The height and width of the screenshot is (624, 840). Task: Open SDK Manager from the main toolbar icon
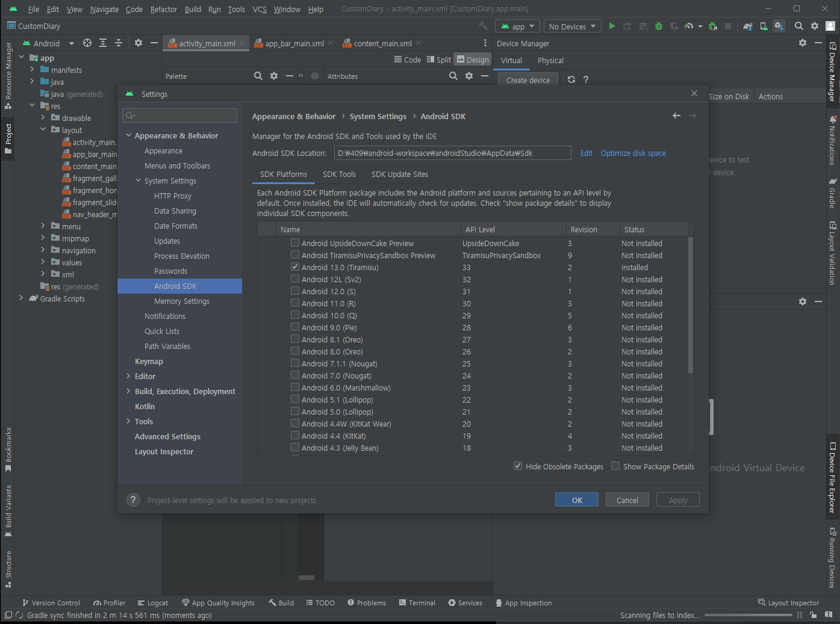[x=779, y=26]
